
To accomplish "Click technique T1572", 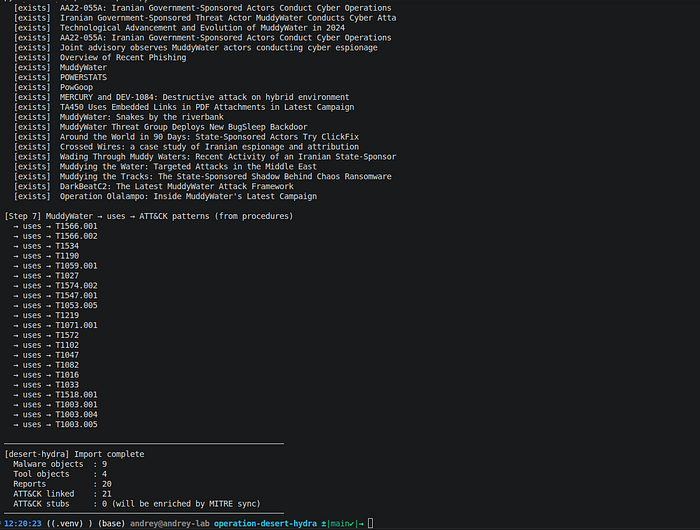I will 67,335.
